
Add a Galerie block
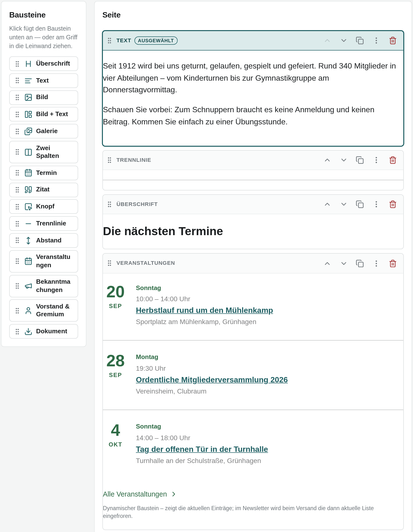44,131
